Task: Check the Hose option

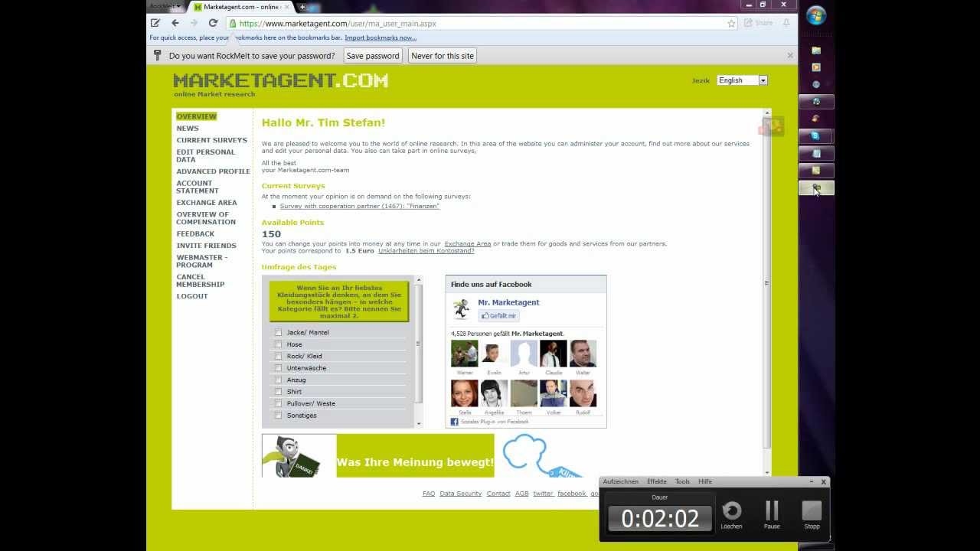Action: click(x=278, y=344)
